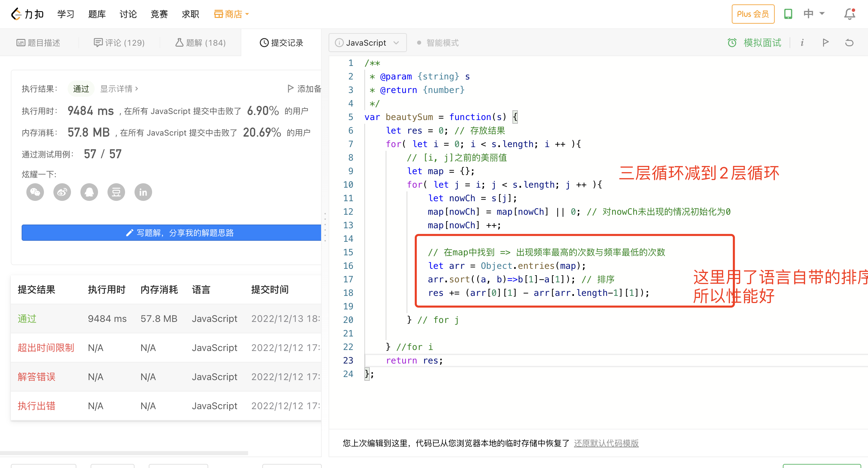868x468 pixels.
Task: Open the 题库 menu
Action: [97, 14]
